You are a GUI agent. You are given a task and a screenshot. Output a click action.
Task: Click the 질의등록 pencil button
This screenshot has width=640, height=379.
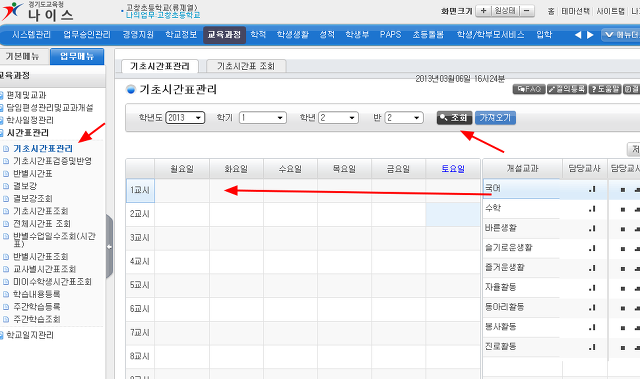pyautogui.click(x=567, y=89)
